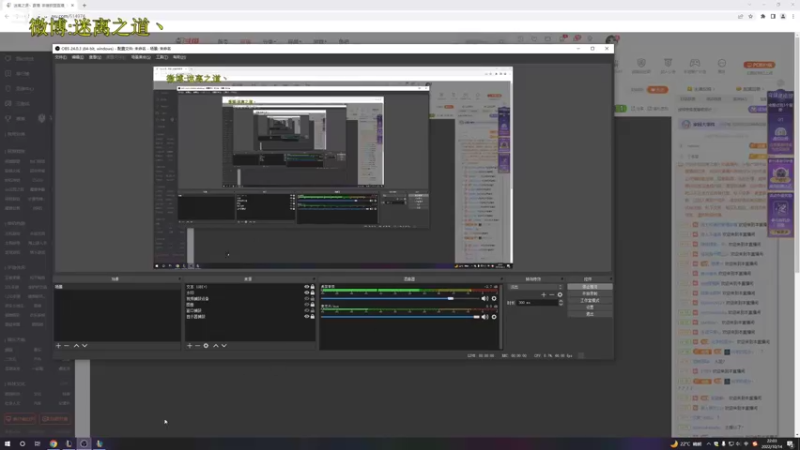The image size is (800, 450).
Task: Mute the Desktop Audio speaker icon
Action: (485, 298)
